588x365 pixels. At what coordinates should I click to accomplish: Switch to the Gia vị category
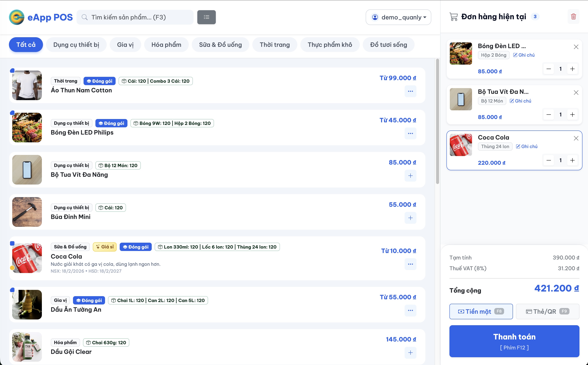[125, 45]
